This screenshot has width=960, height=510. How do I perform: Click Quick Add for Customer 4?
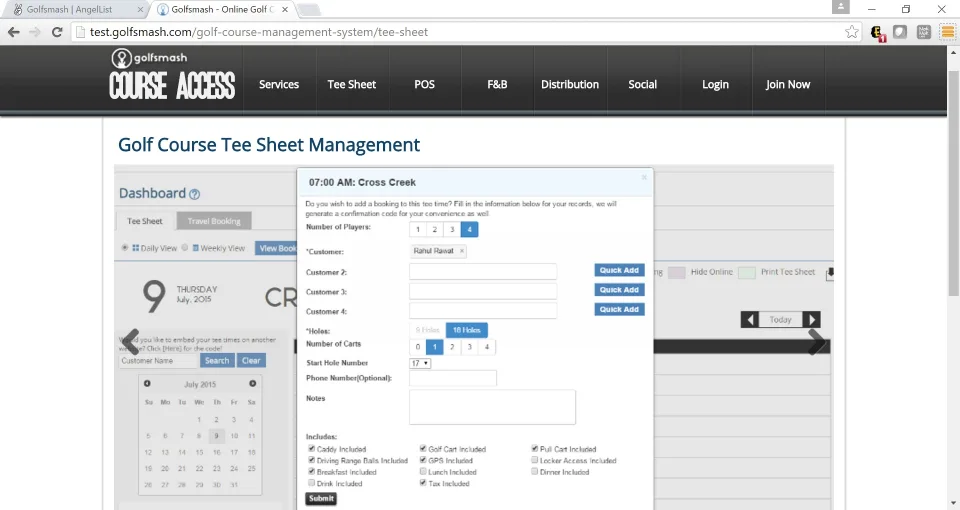tap(619, 310)
